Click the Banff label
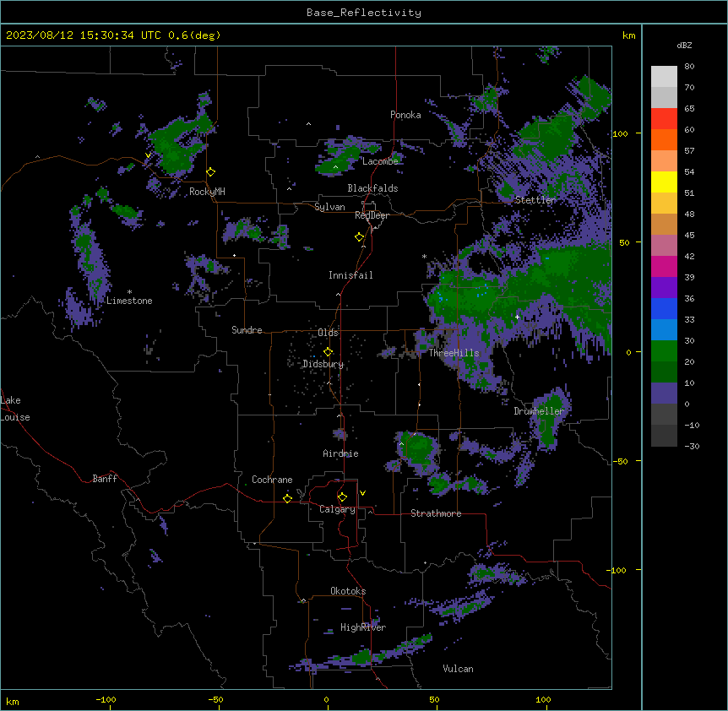 pos(105,479)
